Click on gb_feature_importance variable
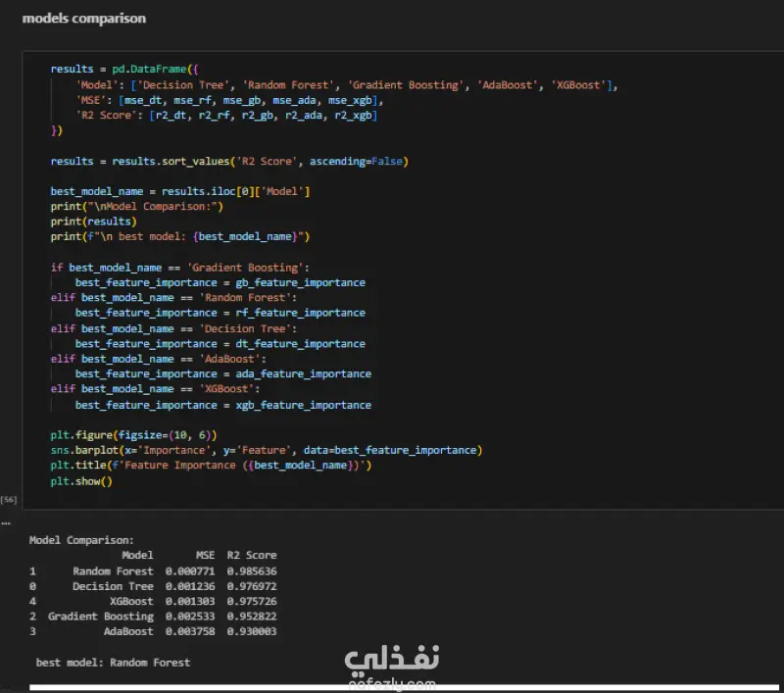 [300, 282]
